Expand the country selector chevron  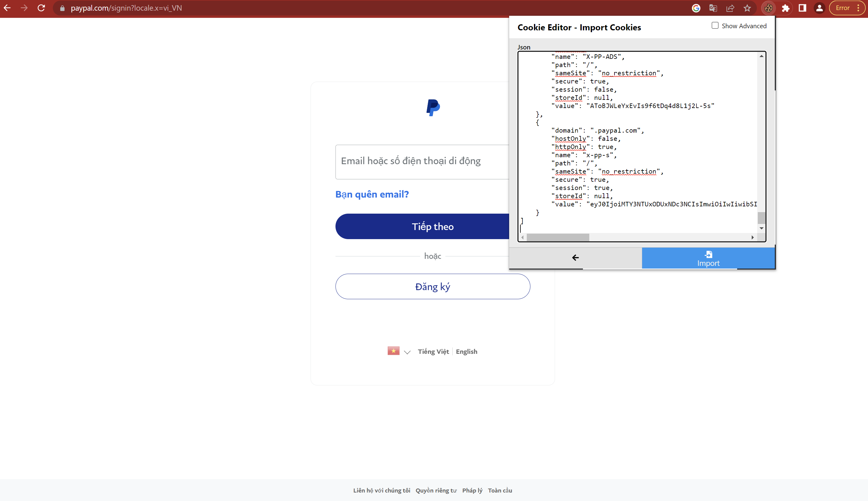tap(407, 352)
